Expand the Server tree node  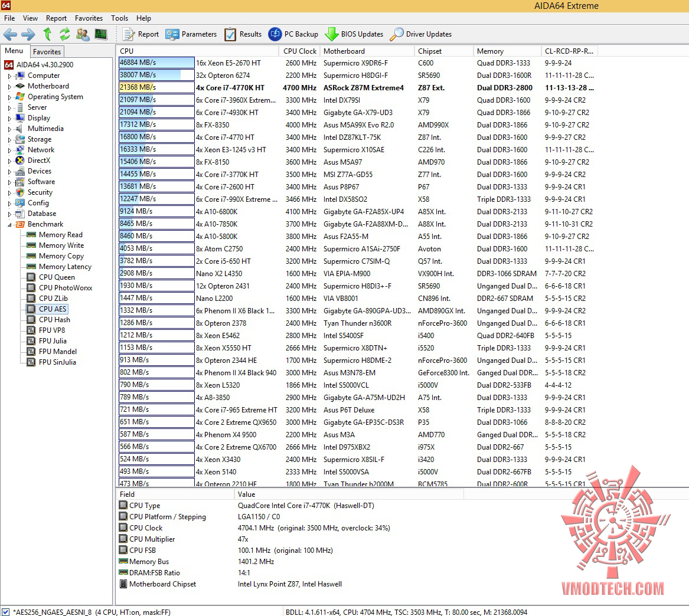coord(9,107)
